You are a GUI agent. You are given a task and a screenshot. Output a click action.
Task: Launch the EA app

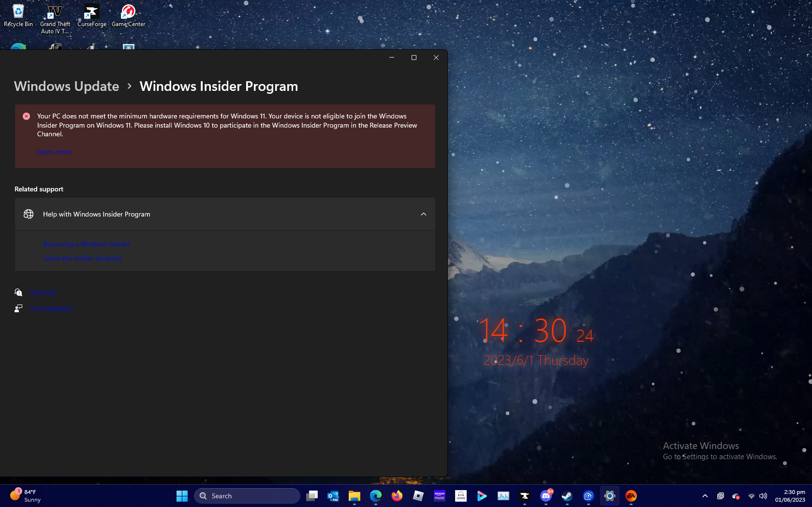pyautogui.click(x=631, y=495)
